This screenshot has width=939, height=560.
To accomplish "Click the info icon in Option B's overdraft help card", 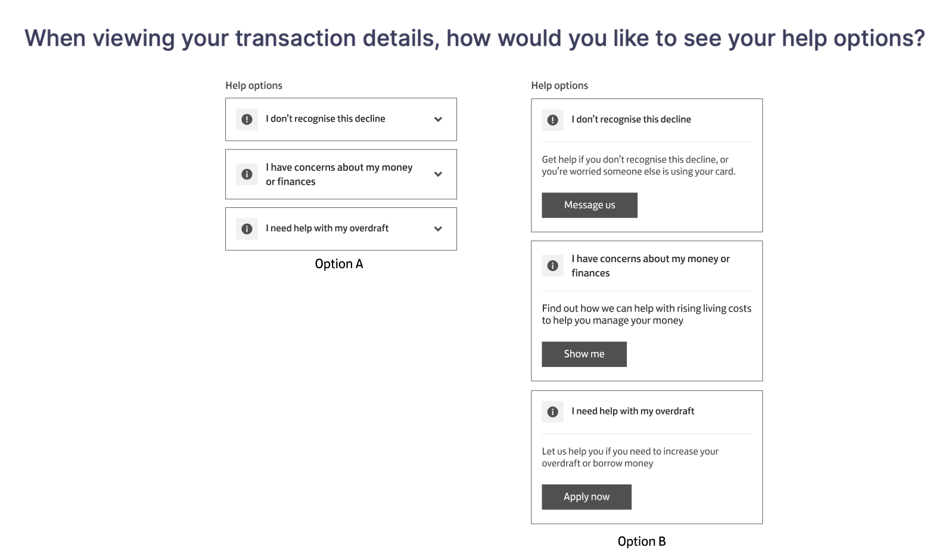I will (552, 412).
